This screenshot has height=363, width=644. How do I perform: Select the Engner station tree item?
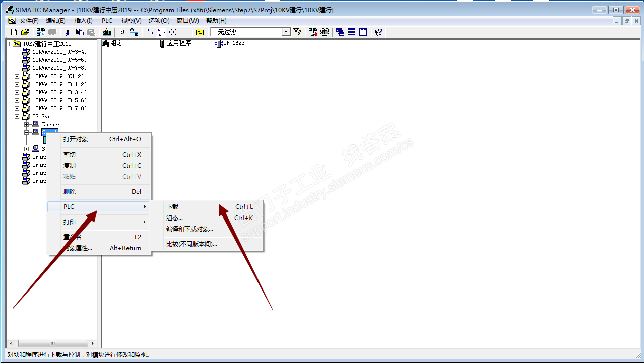[x=51, y=124]
